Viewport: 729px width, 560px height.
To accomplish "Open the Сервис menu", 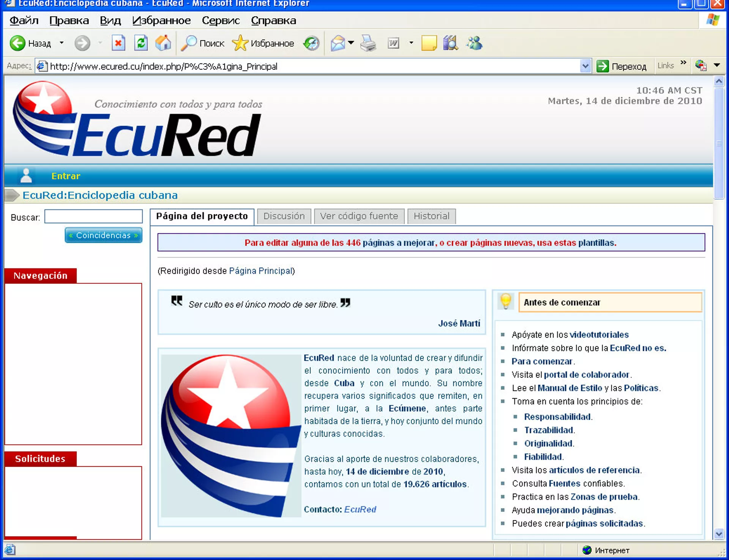I will coord(221,21).
